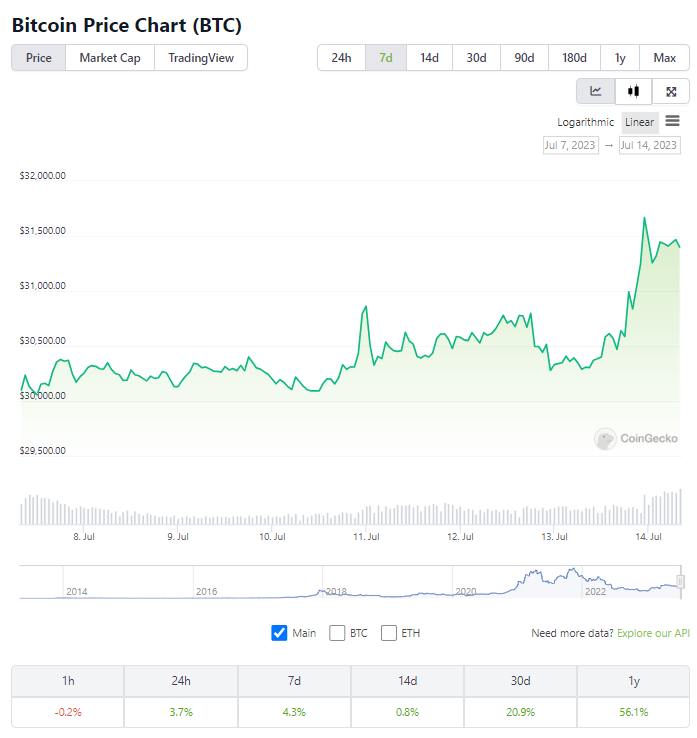Open the Market Cap tab

(x=110, y=58)
